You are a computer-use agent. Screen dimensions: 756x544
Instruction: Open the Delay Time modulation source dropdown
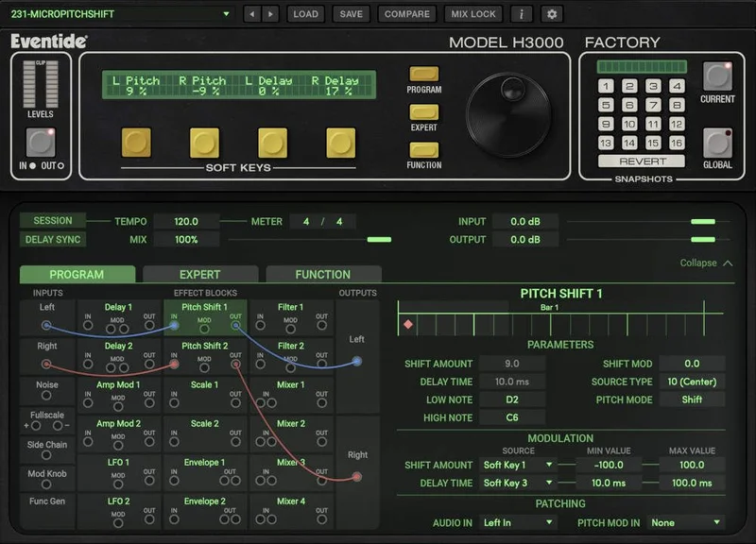pos(518,483)
